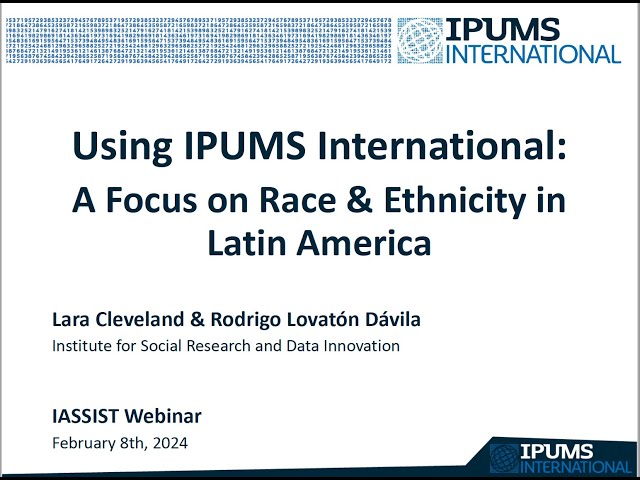
Task: Click the date 'February 8th, 2024'
Action: click(x=120, y=443)
